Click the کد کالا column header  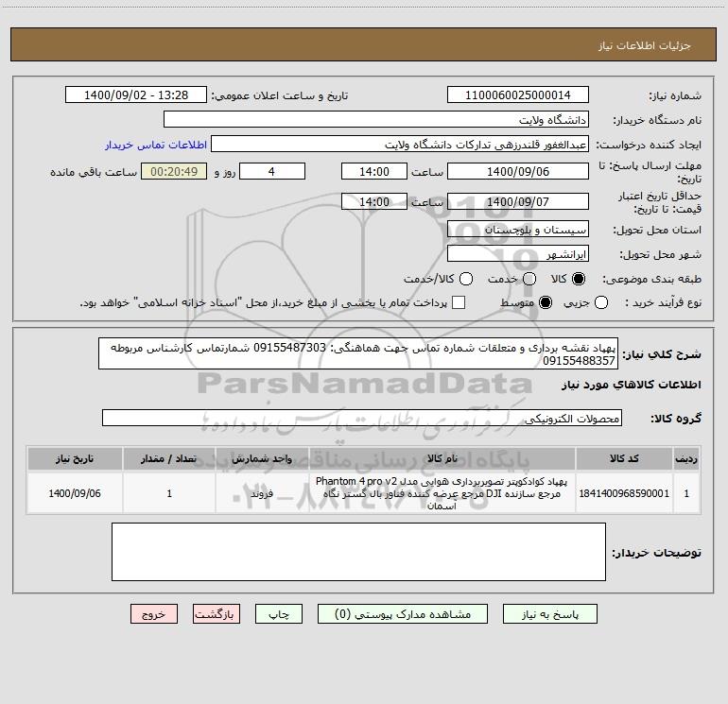click(x=624, y=458)
